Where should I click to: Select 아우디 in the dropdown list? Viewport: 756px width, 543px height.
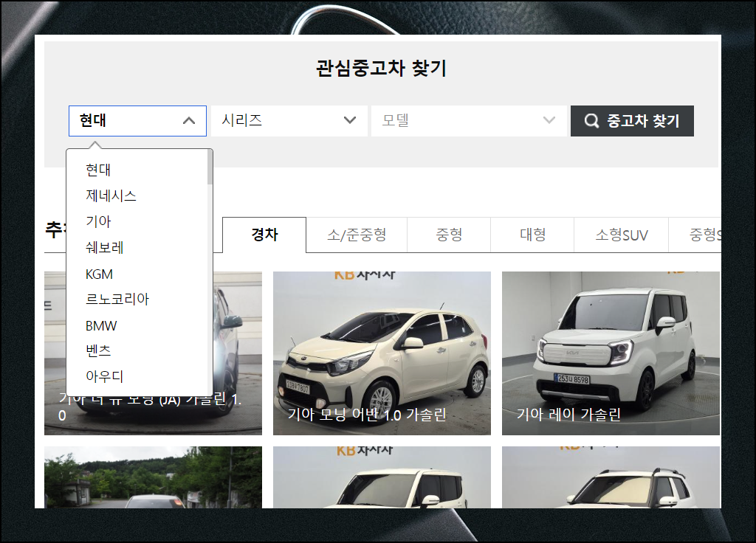[x=105, y=376]
